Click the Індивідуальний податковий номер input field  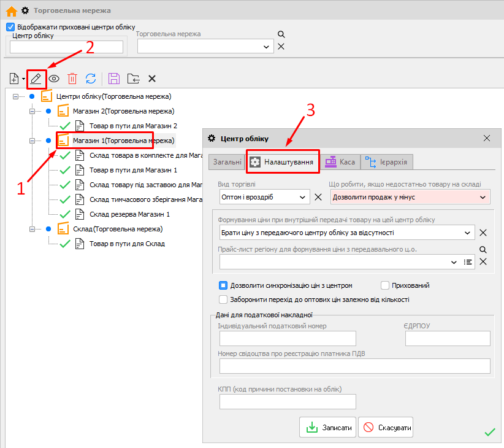click(x=288, y=339)
